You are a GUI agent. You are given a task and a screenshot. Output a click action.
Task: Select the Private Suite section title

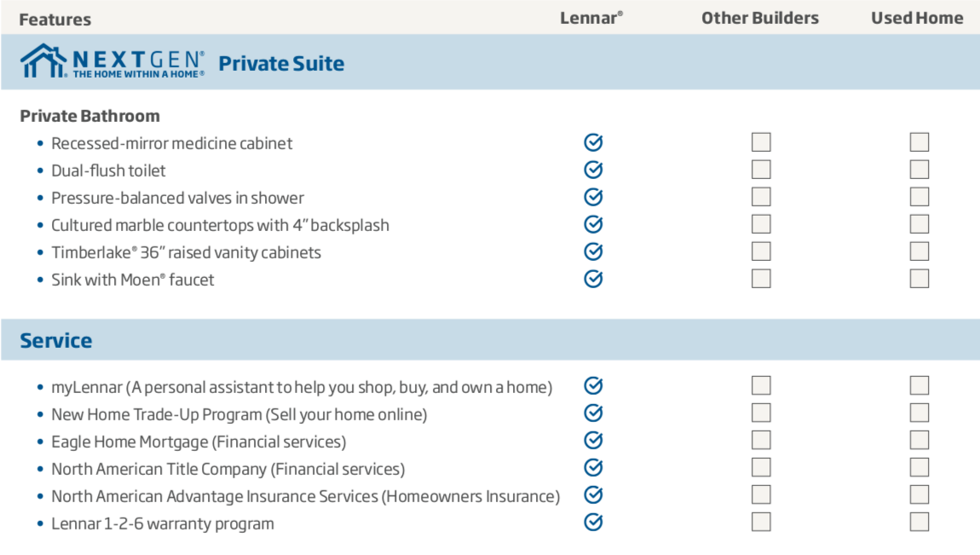[281, 63]
